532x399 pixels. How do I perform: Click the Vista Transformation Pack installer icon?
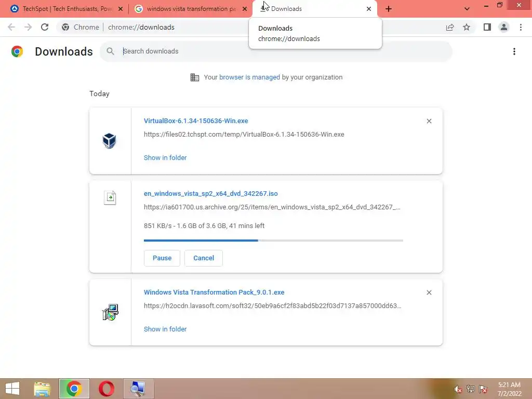coord(110,312)
